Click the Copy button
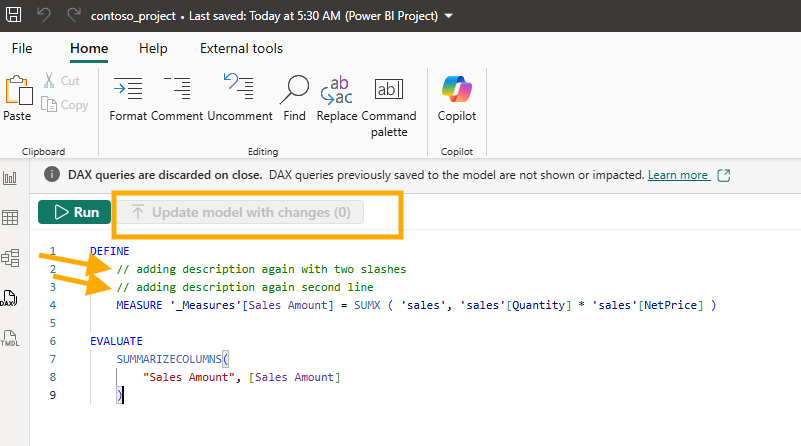Image resolution: width=801 pixels, height=446 pixels. (65, 105)
